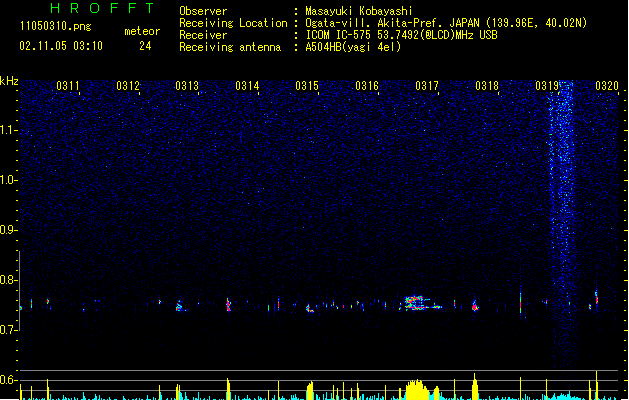
Task: Click the meteor count value 24
Action: [145, 46]
